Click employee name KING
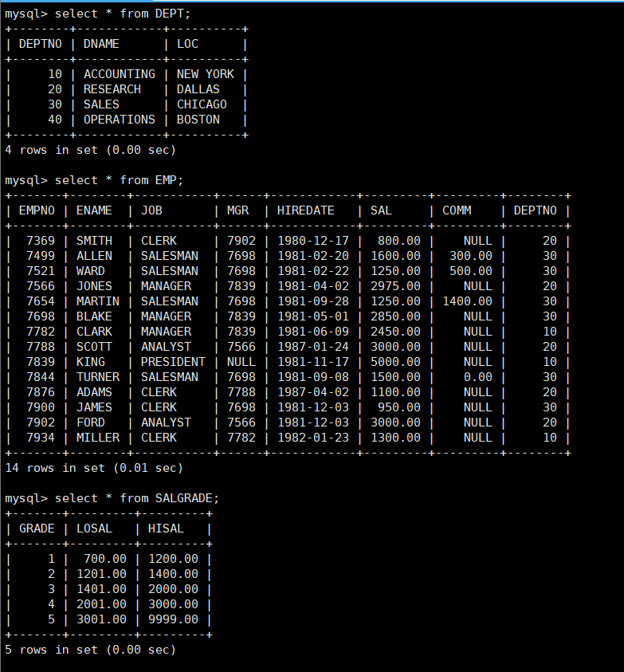Viewport: 624px width, 672px height. coord(90,362)
